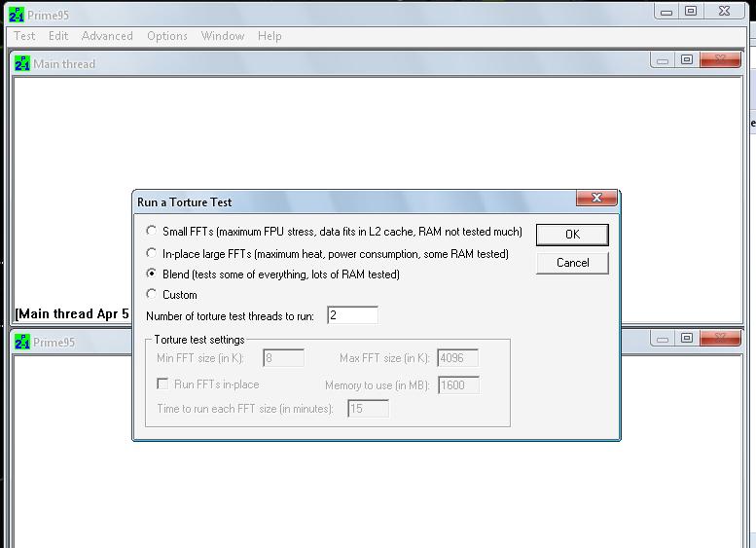756x548 pixels.
Task: Click the Prime95 icon in main title bar
Action: click(17, 15)
